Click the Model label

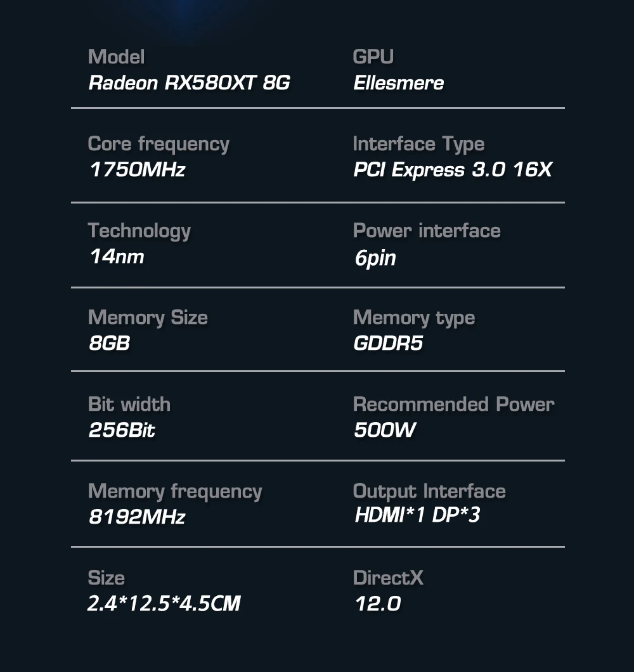click(116, 56)
